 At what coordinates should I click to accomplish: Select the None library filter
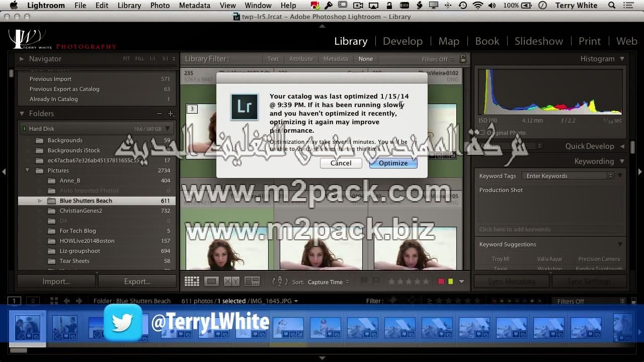(x=366, y=59)
